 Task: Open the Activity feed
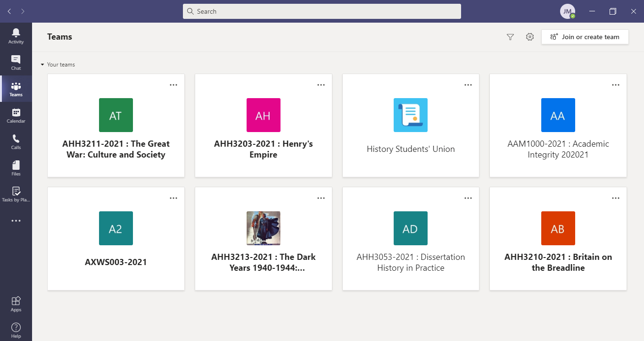pyautogui.click(x=16, y=36)
